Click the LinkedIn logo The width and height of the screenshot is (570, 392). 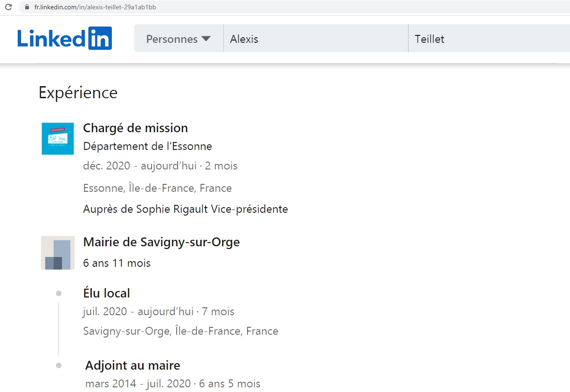coord(64,38)
